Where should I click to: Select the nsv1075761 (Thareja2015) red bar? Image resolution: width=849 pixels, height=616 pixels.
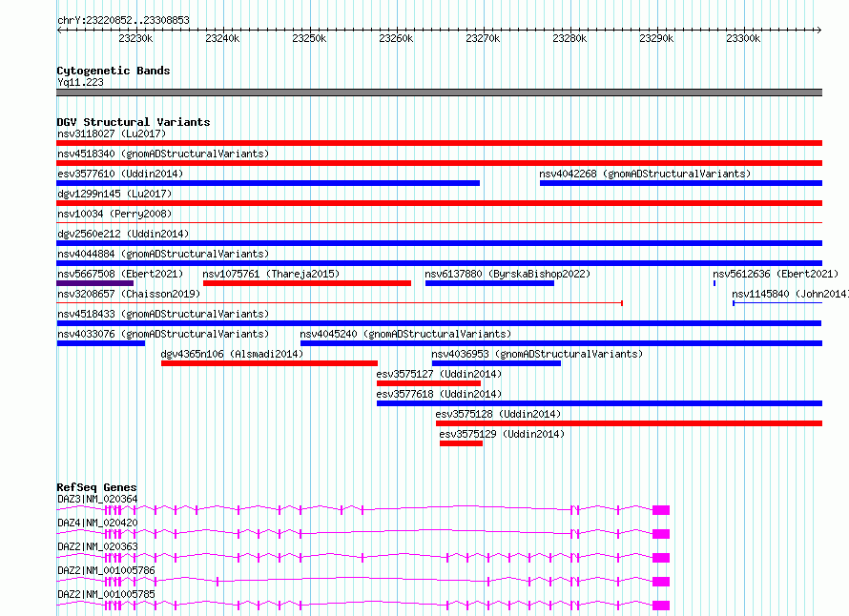307,283
